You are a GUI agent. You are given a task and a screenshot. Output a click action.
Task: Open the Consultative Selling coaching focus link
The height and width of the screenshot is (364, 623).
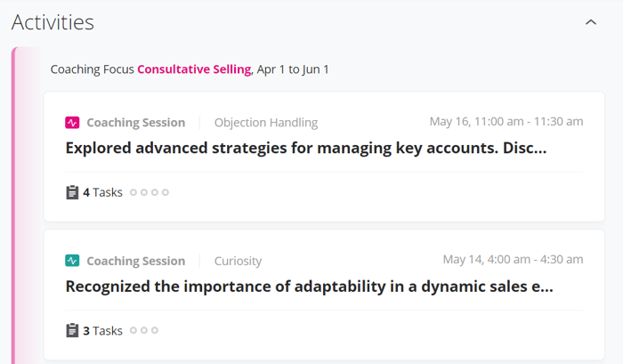click(194, 69)
